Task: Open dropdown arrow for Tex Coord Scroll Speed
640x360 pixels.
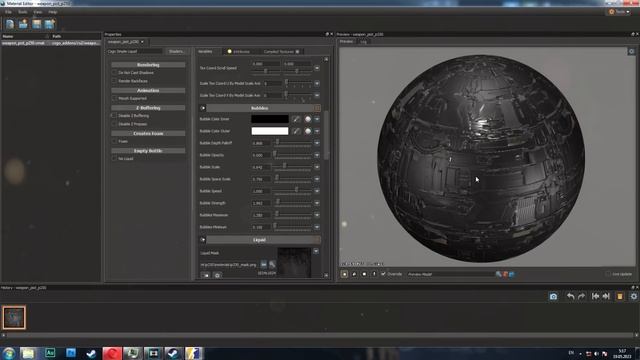Action: coord(317,68)
